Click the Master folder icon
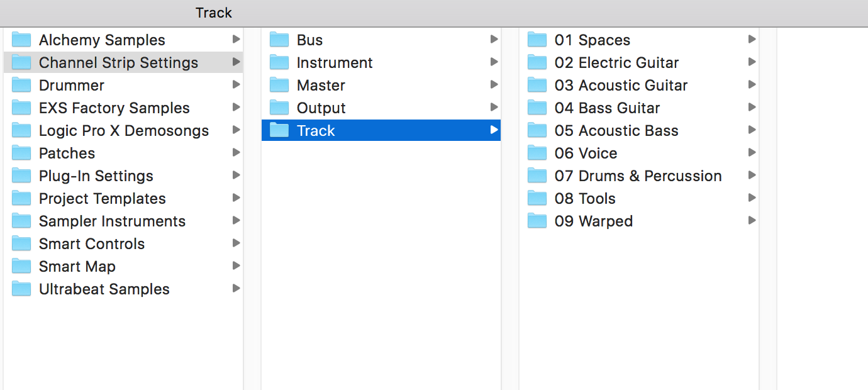The width and height of the screenshot is (868, 390). click(x=279, y=86)
